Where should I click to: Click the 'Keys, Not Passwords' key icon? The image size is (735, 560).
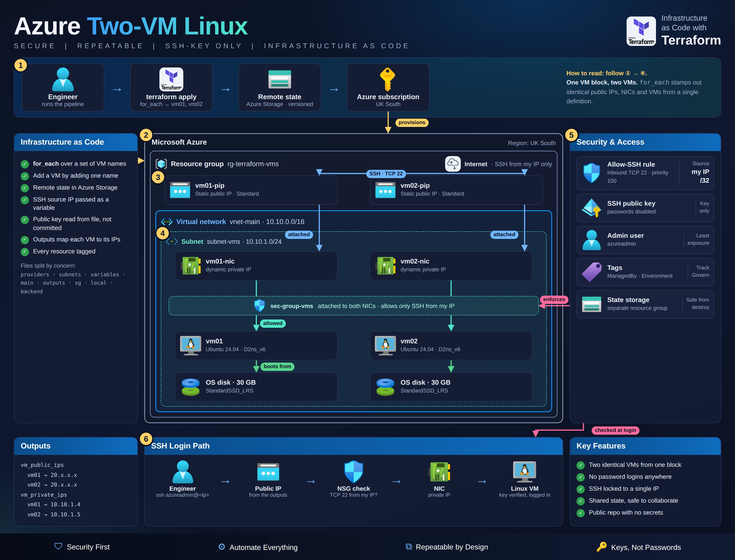click(x=602, y=547)
